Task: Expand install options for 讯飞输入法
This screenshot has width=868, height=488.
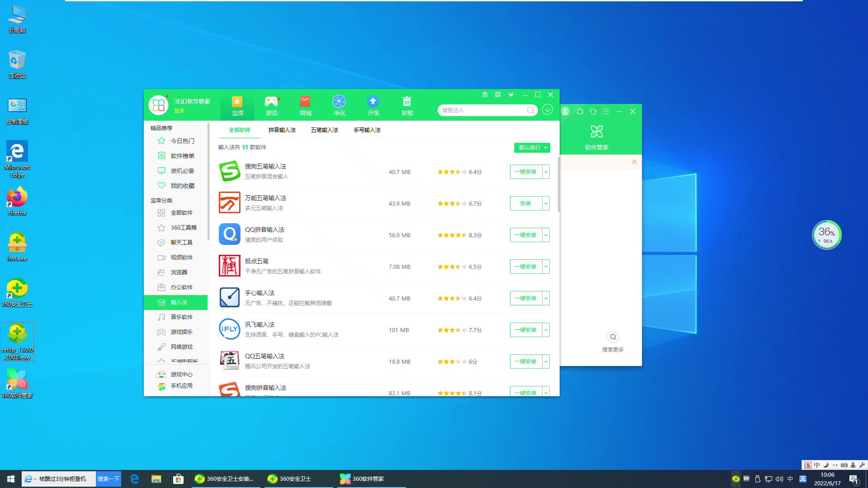Action: point(546,330)
